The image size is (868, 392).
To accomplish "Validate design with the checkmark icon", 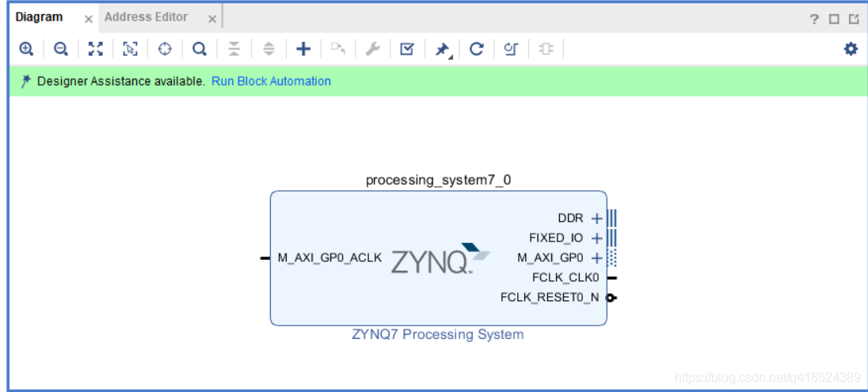I will (x=407, y=49).
